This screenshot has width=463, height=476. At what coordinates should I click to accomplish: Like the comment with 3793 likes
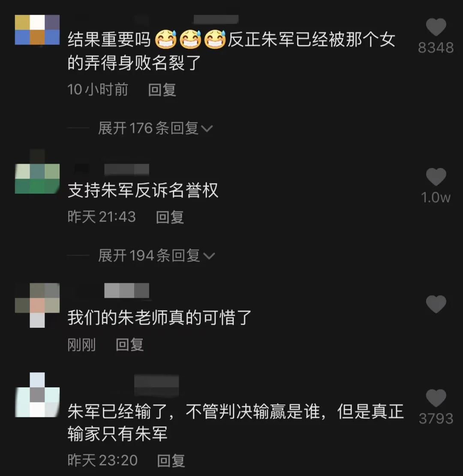point(436,398)
